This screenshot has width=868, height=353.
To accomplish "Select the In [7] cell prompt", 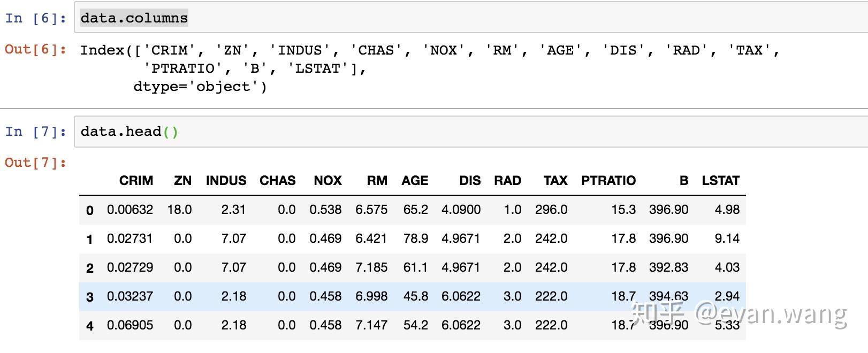I will tap(36, 132).
